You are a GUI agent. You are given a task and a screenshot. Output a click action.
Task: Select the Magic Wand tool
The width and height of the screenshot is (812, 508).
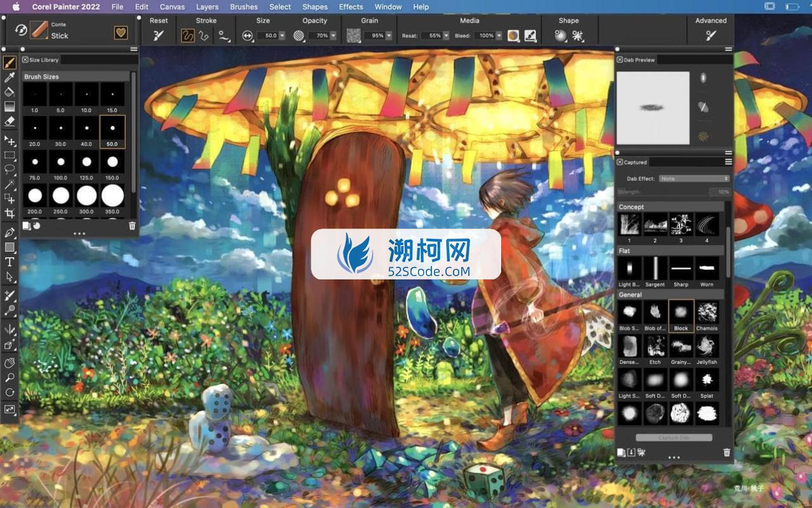(10, 184)
